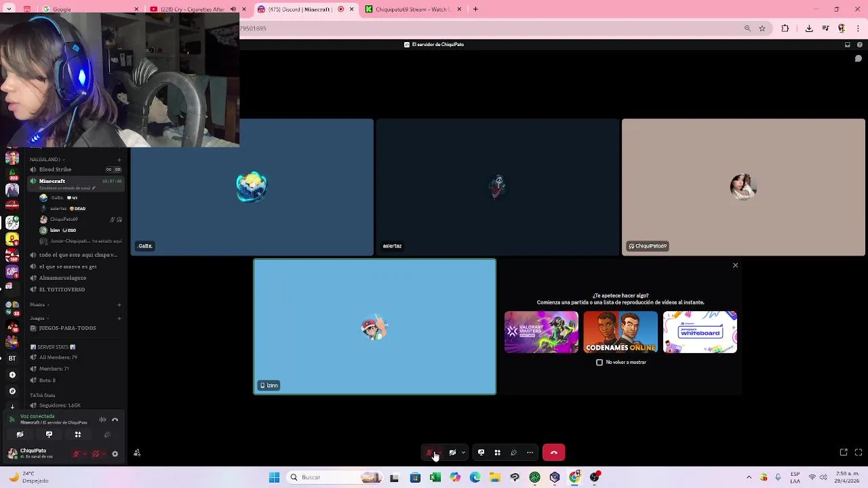Open Whiteboard activity card
Viewport: 868px width, 488px height.
[x=700, y=332]
